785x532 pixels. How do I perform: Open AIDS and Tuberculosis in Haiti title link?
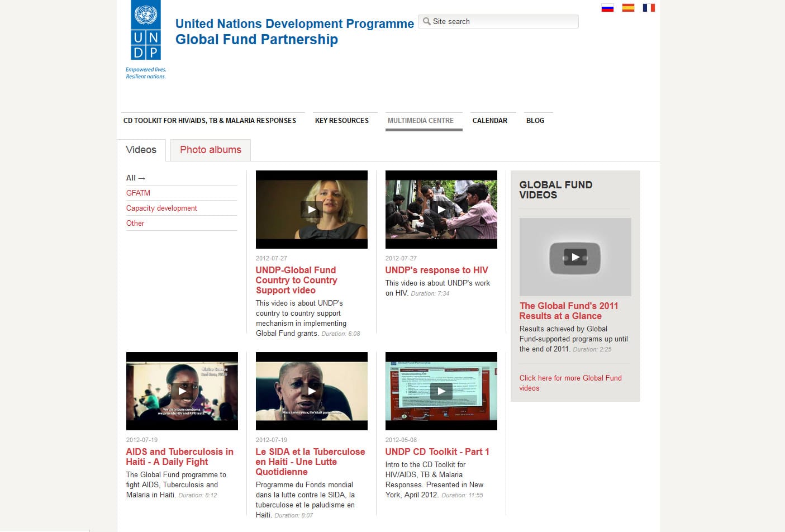[x=180, y=457]
